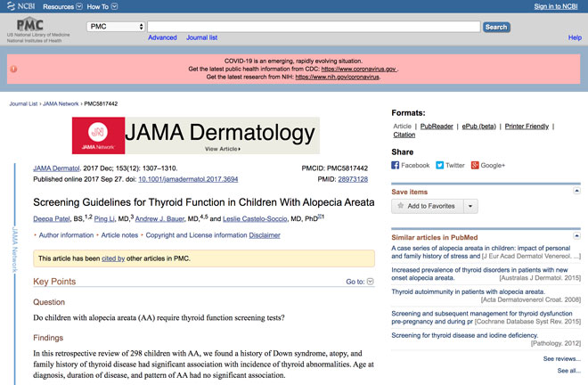The width and height of the screenshot is (588, 385).
Task: Click the Search button
Action: [x=496, y=27]
